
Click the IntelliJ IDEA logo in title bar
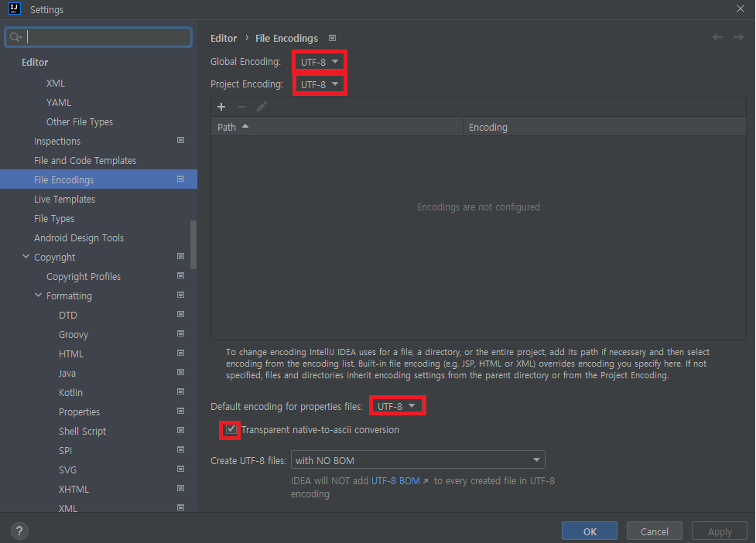coord(15,9)
